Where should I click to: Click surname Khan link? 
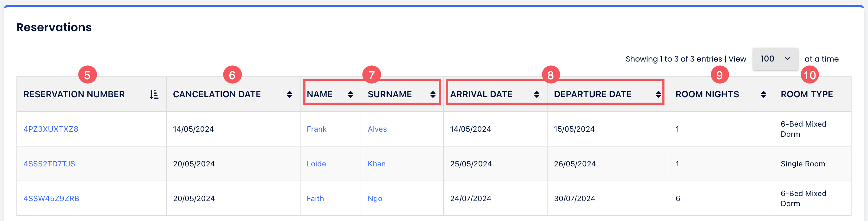coord(376,164)
